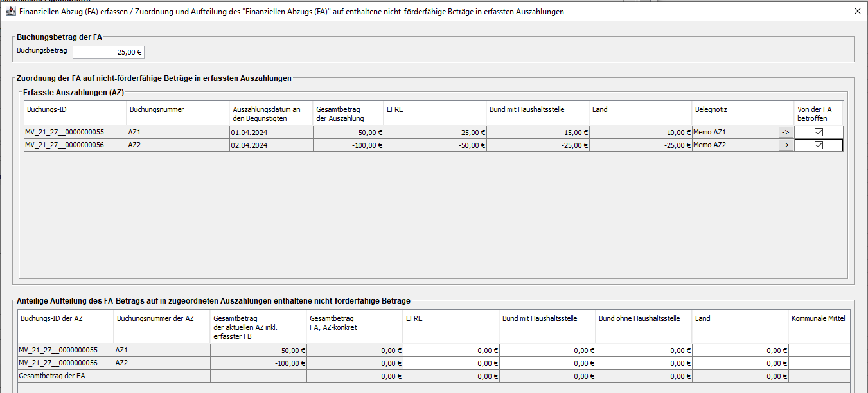This screenshot has height=393, width=868.
Task: Select row MV_21_27__0000000056 in Erfasste Auszahlungen
Action: tap(433, 145)
